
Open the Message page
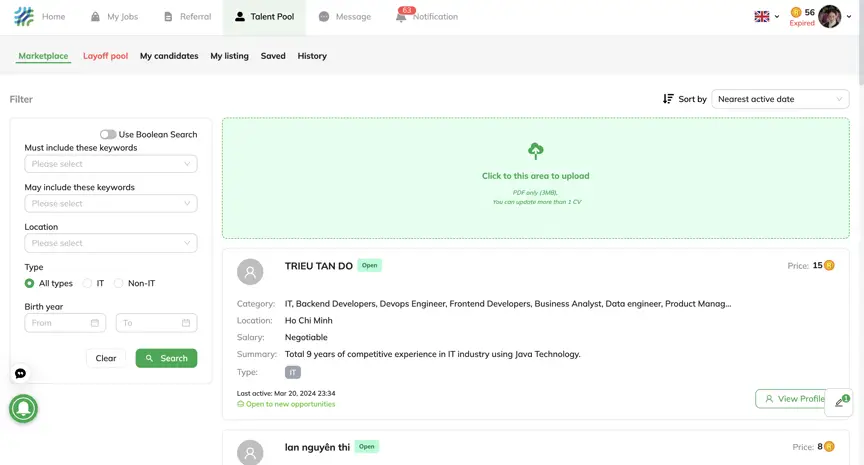[x=345, y=17]
